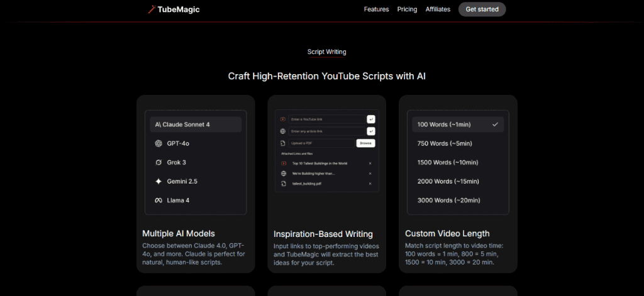The height and width of the screenshot is (296, 644).
Task: Pick the 3000 Words (~20min) option
Action: (448, 200)
